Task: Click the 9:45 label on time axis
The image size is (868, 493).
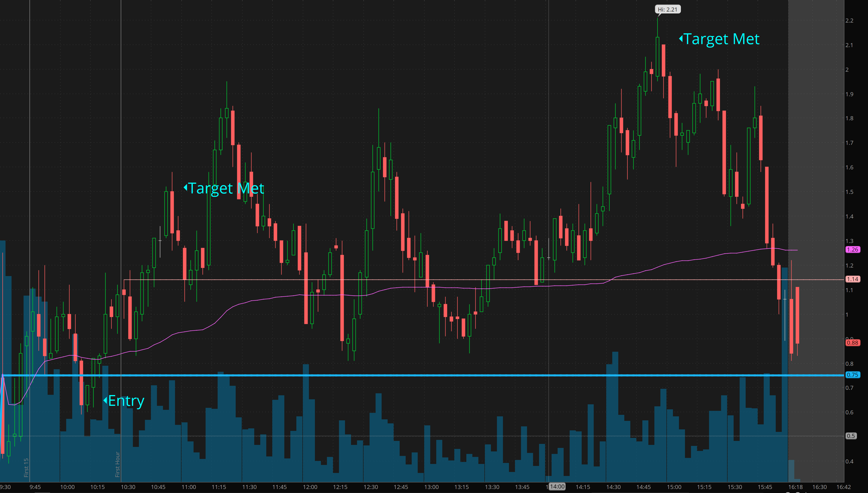Action: coord(35,487)
